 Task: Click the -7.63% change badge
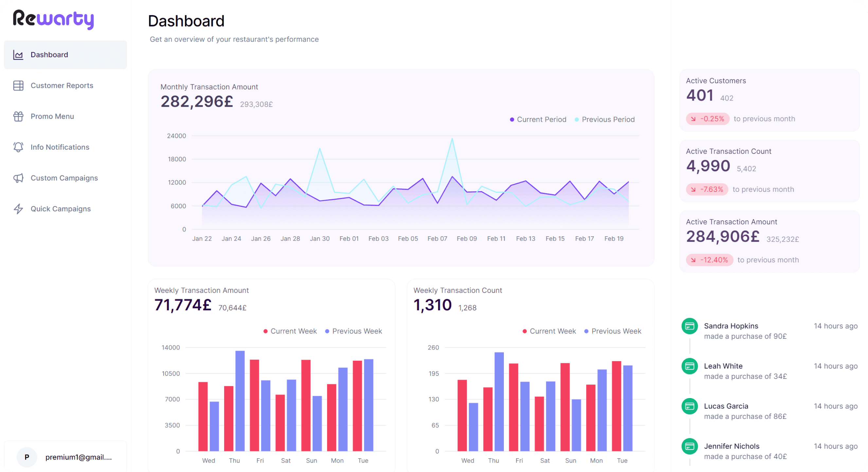(x=707, y=190)
